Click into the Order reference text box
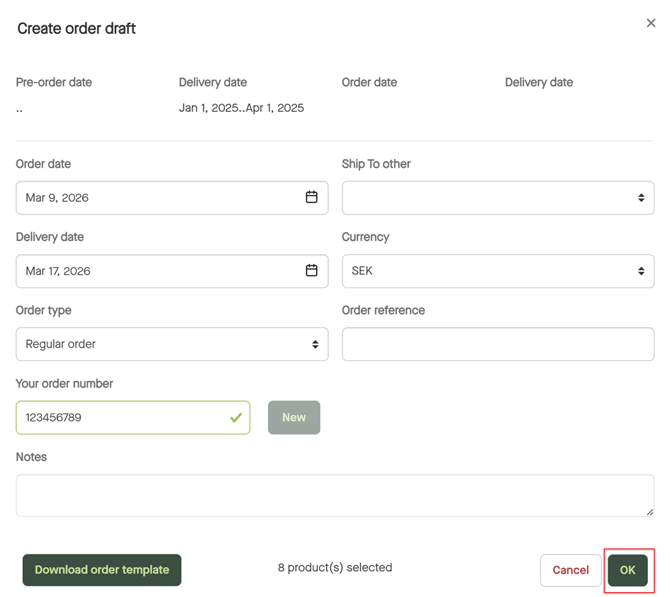The height and width of the screenshot is (597, 670). coord(498,344)
